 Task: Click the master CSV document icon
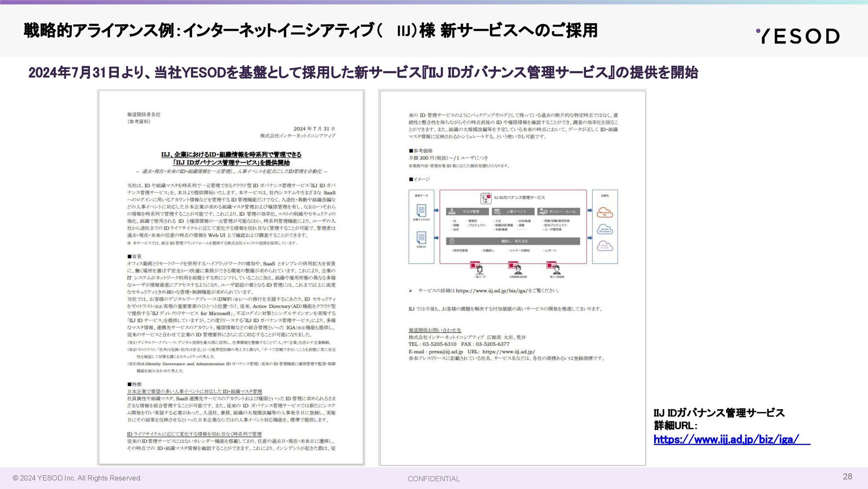pos(421,211)
